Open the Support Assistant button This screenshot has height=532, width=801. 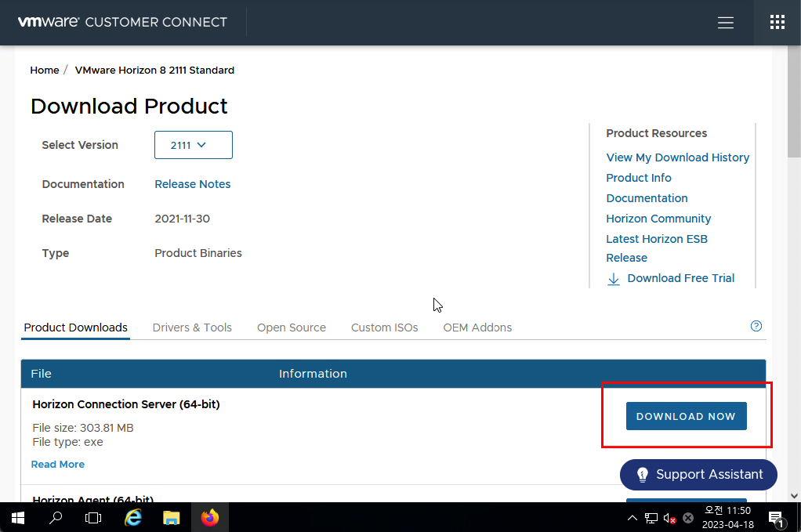click(x=698, y=474)
